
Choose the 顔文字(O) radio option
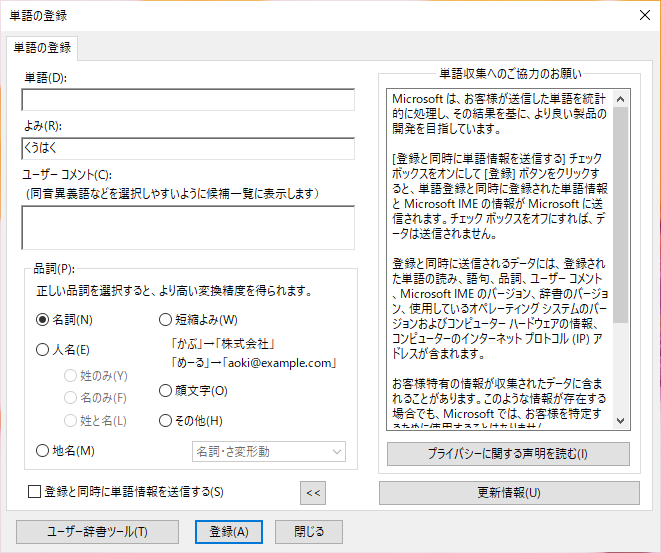pos(166,391)
